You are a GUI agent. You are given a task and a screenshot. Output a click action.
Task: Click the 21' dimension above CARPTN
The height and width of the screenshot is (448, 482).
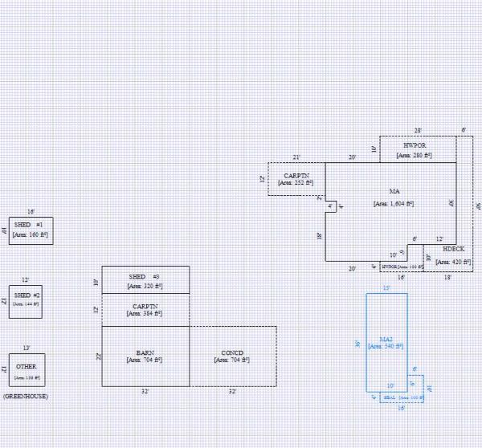click(x=296, y=157)
